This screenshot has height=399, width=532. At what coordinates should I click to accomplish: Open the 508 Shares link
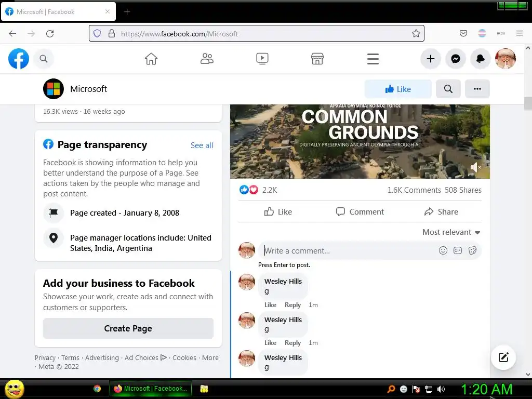(463, 190)
